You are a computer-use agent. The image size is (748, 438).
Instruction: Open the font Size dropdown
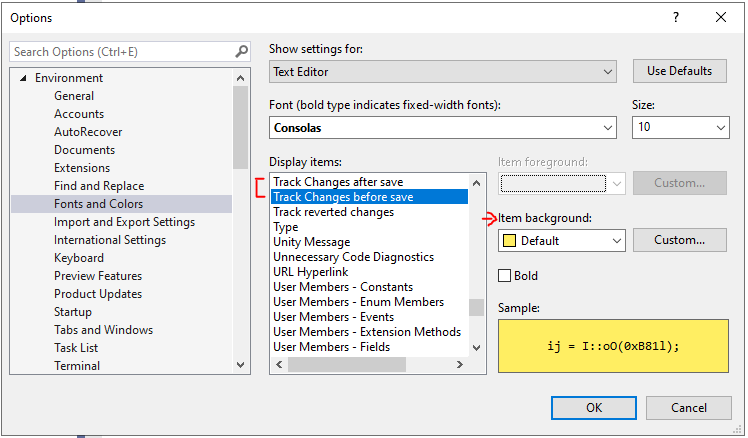pos(681,127)
